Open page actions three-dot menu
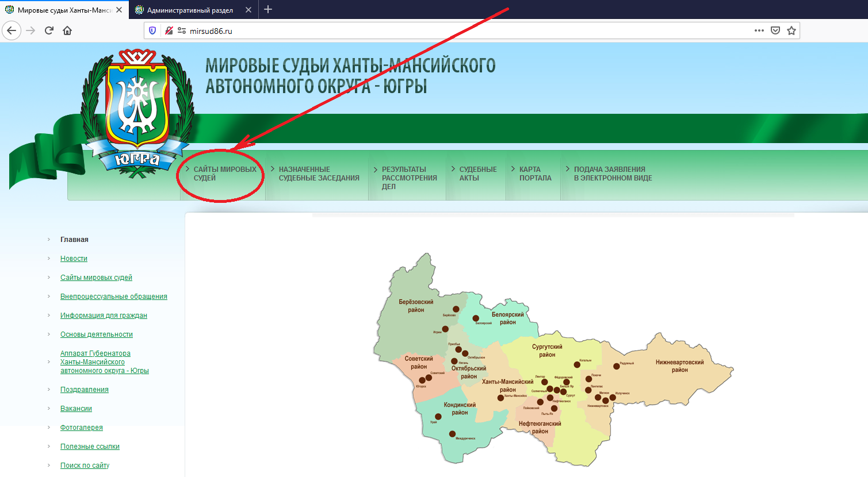The width and height of the screenshot is (868, 477). [x=759, y=30]
